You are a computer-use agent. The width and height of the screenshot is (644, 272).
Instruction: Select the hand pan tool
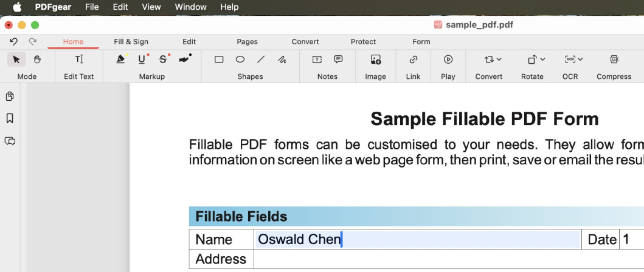coord(37,59)
